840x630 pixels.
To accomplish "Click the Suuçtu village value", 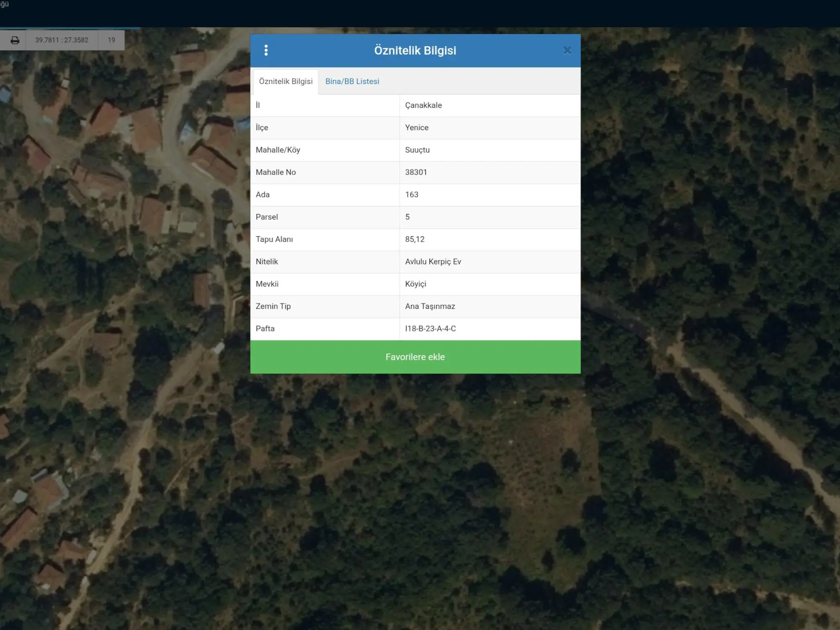I will pyautogui.click(x=417, y=150).
